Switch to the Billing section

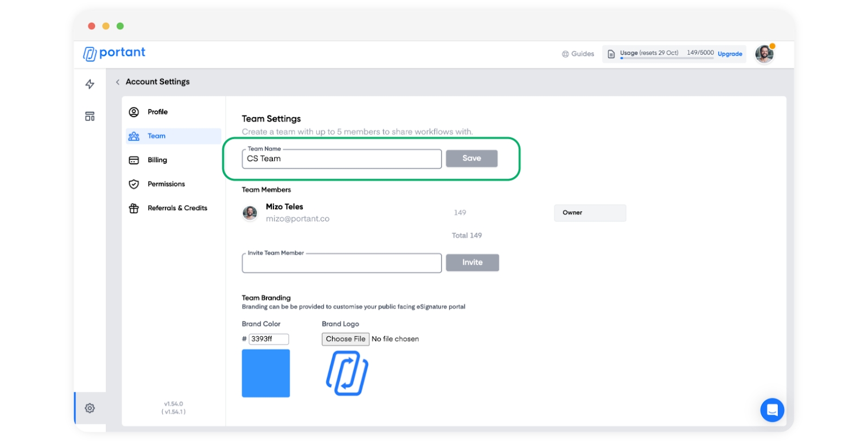click(x=157, y=160)
